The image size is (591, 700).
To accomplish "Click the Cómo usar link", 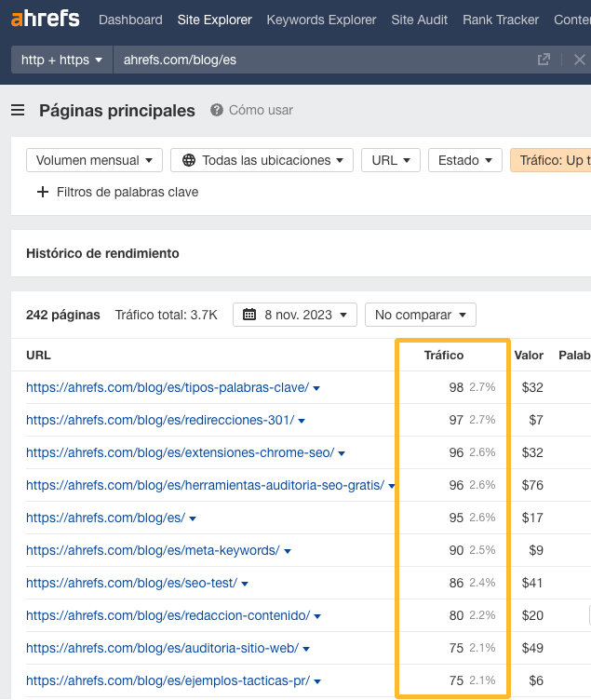I will (x=261, y=110).
